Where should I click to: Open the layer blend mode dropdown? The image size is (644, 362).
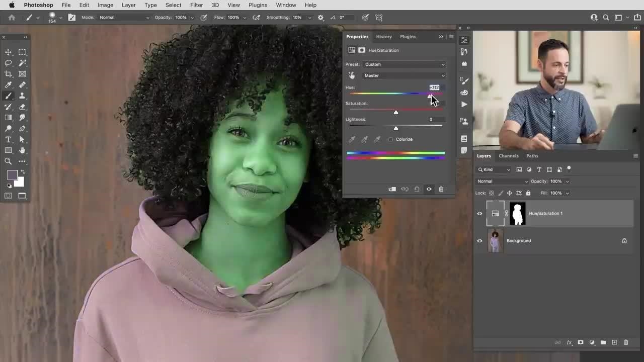502,182
